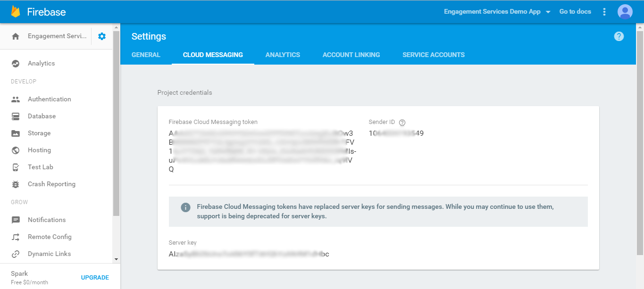644x289 pixels.
Task: Click the Notifications message icon
Action: 16,220
